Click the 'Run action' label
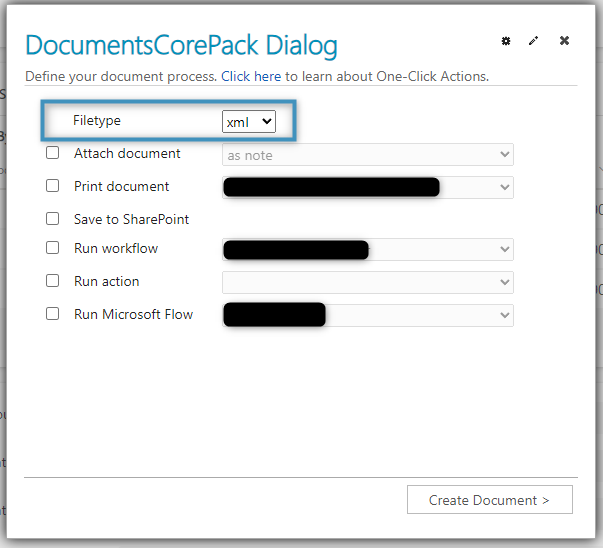 tap(107, 281)
